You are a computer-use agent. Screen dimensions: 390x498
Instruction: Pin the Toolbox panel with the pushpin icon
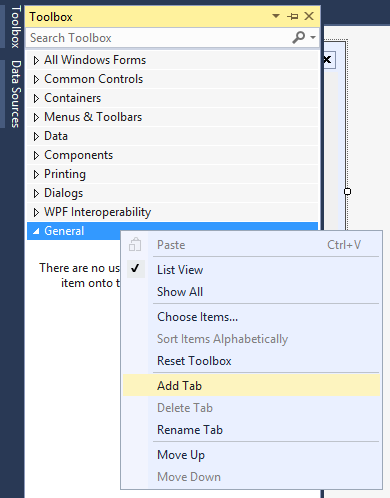click(292, 16)
